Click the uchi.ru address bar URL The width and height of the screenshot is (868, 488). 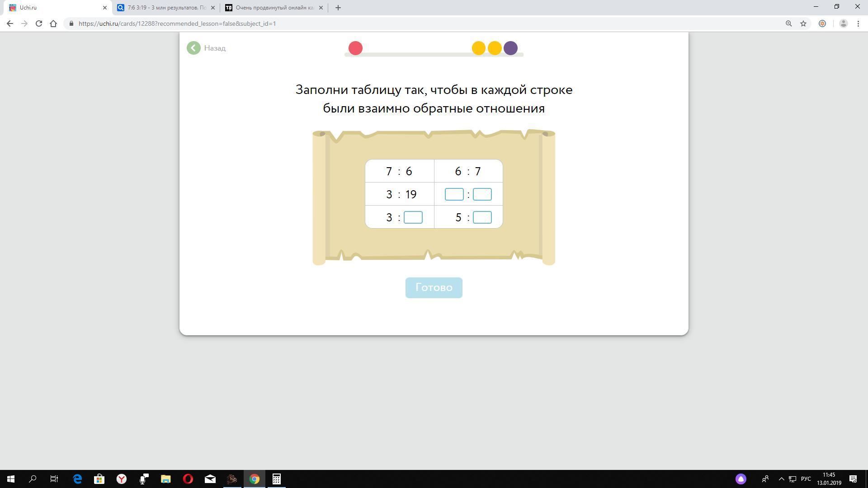[177, 23]
